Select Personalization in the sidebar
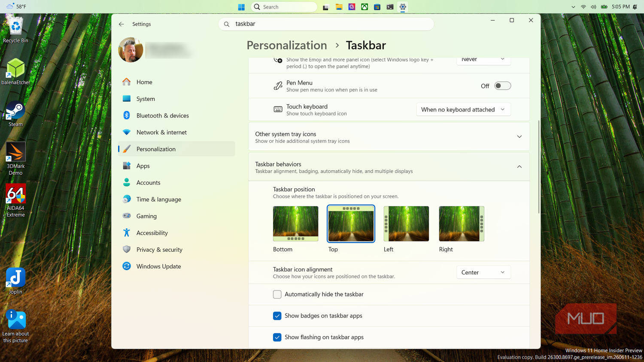Image resolution: width=644 pixels, height=362 pixels. click(x=176, y=149)
